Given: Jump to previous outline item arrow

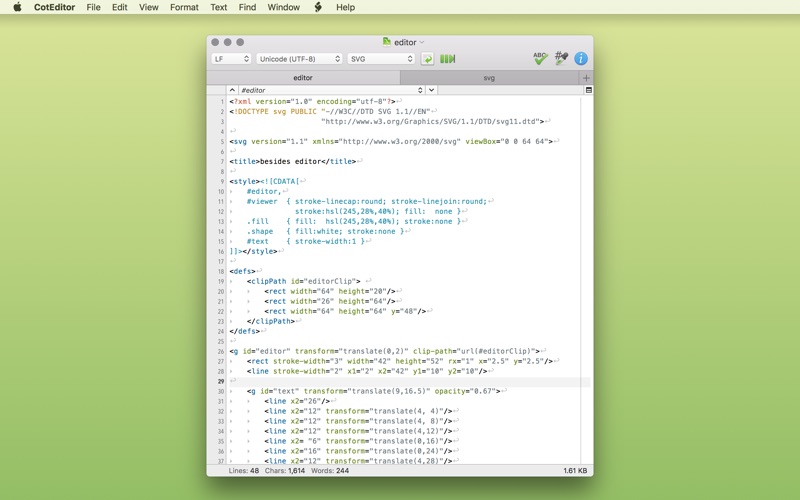Looking at the screenshot, I should click(232, 90).
